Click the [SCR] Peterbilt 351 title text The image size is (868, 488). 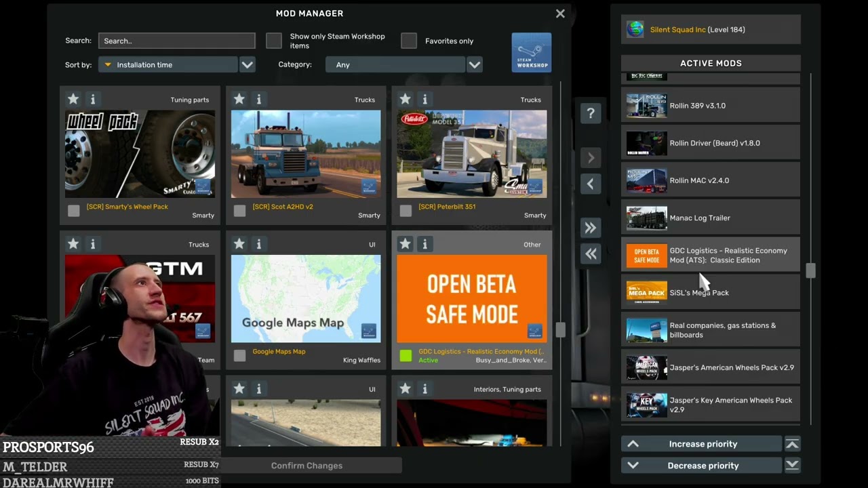tap(447, 207)
